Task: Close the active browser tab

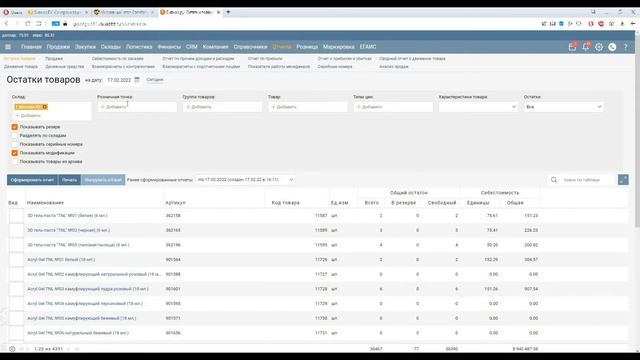Action: [218, 12]
